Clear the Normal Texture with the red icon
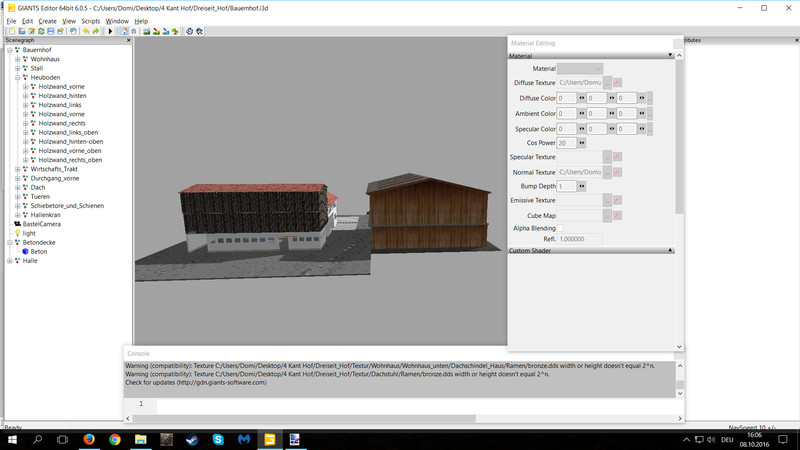The image size is (800, 450). point(618,172)
